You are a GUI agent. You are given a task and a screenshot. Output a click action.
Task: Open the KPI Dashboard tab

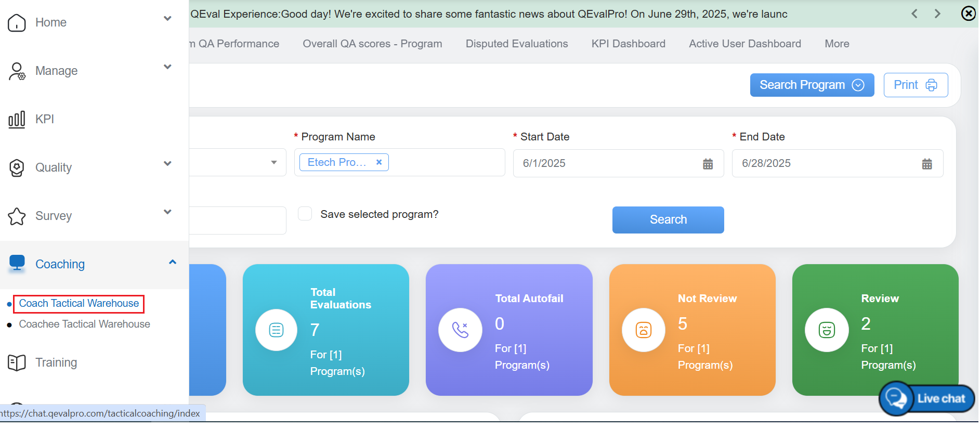tap(628, 44)
